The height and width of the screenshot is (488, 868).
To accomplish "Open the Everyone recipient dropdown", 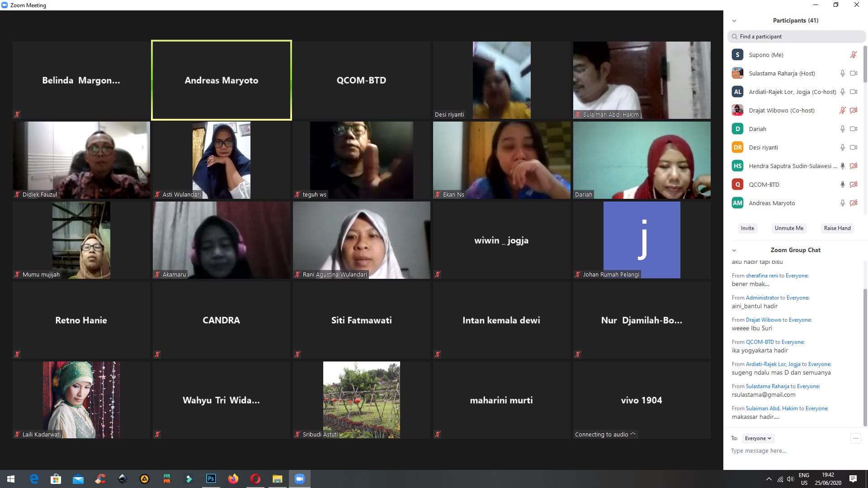I will [758, 438].
